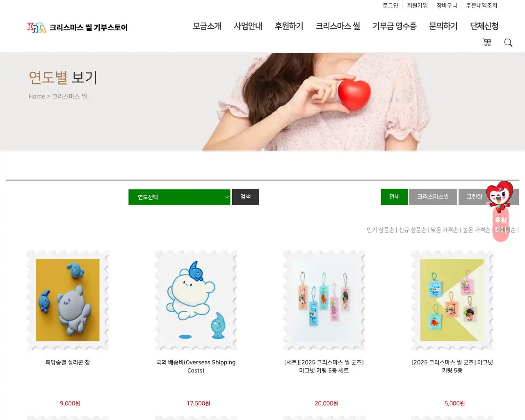Click the magnifying glass search icon
Viewport: 525px width, 420px height.
(508, 43)
